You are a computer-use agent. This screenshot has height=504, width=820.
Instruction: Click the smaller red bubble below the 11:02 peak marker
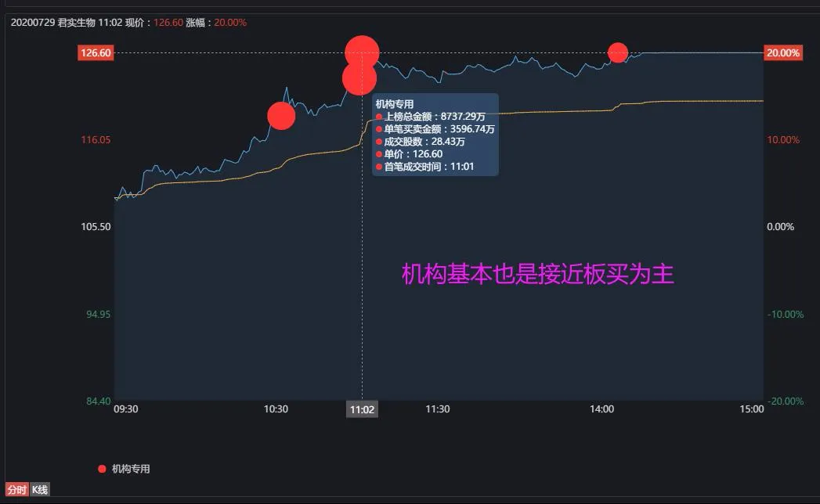point(359,78)
